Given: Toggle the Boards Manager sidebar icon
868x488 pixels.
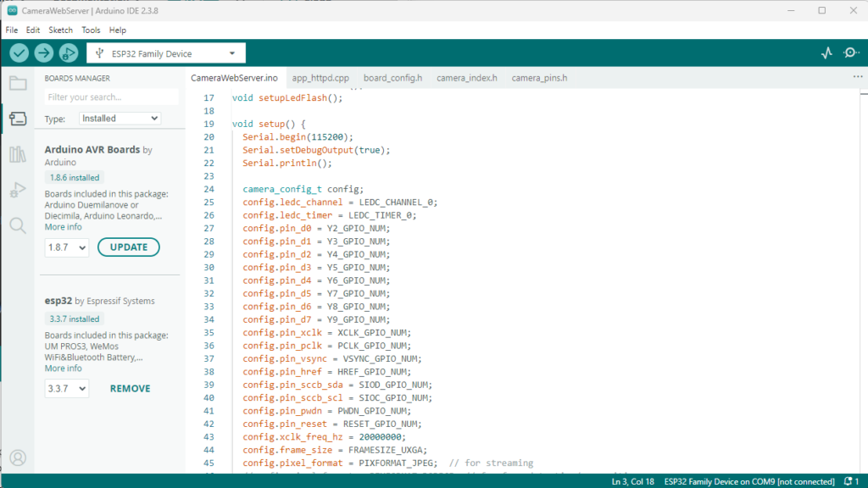Looking at the screenshot, I should click(18, 119).
